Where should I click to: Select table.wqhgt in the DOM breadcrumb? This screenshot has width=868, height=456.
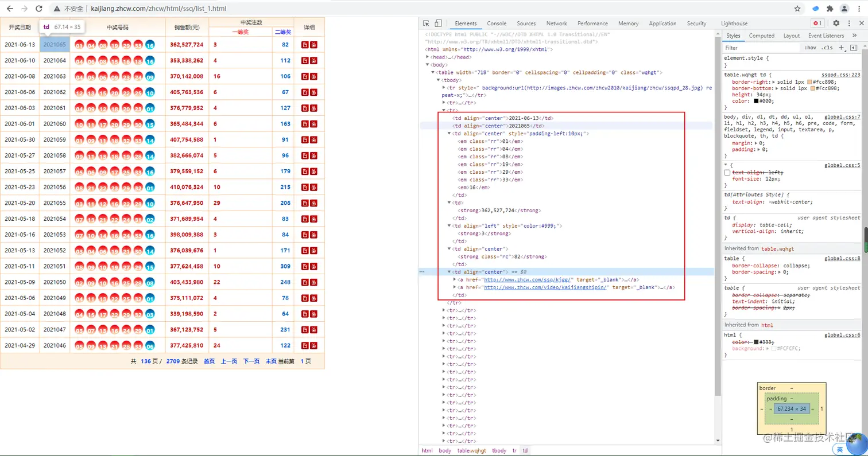471,451
